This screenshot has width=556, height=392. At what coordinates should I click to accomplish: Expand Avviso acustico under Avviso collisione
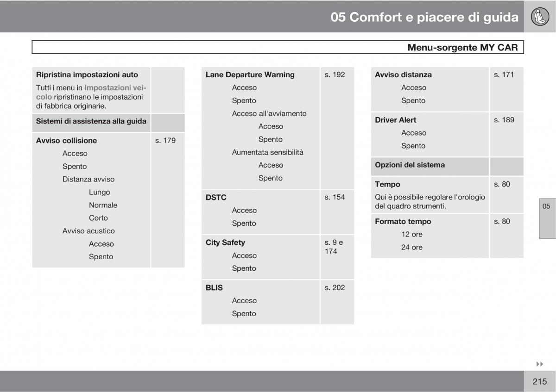point(88,231)
